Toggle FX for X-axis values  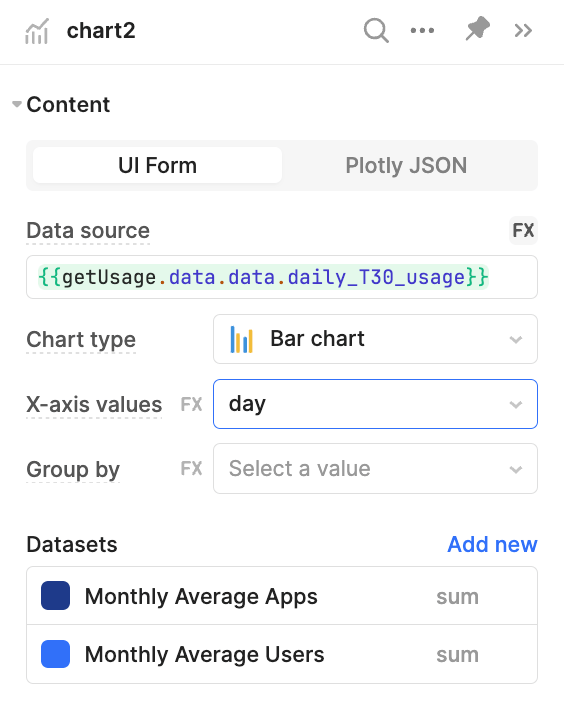191,404
